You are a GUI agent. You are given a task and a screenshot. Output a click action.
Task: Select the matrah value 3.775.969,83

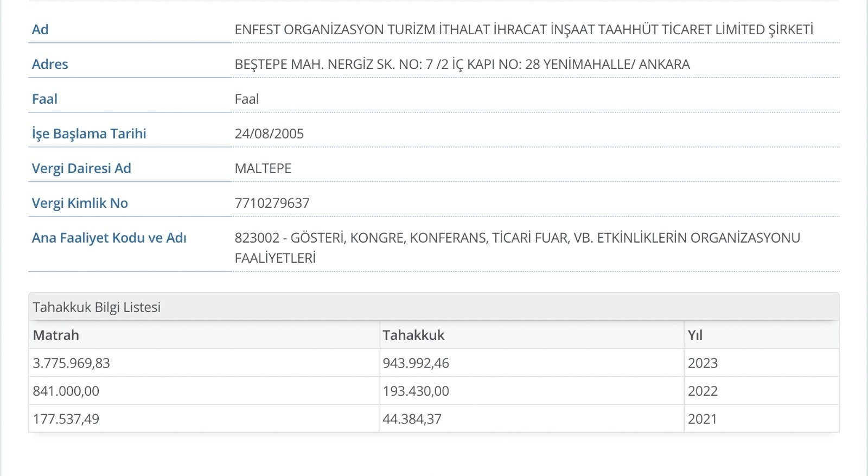71,363
